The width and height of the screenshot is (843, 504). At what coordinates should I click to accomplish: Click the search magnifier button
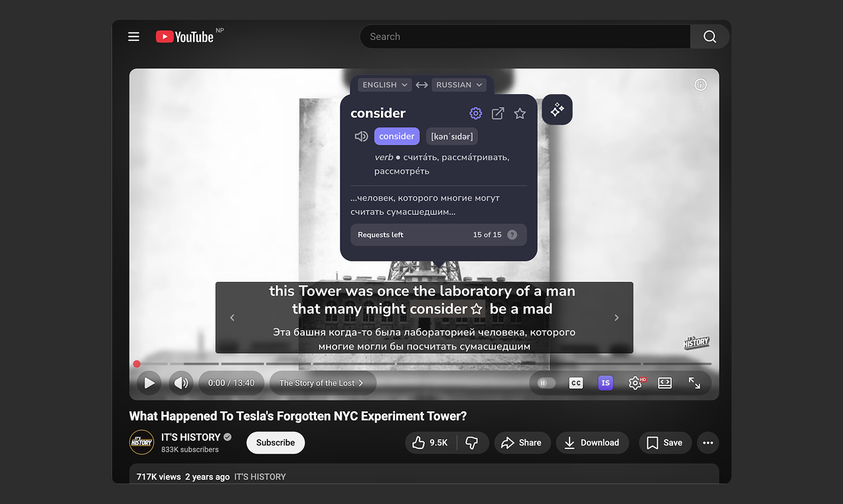(710, 36)
